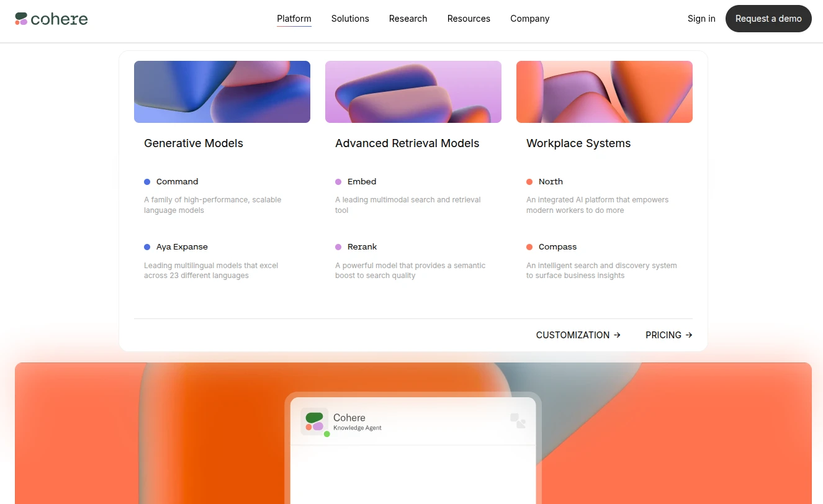This screenshot has height=504, width=823.
Task: Click the orange dot beside North
Action: click(x=529, y=182)
